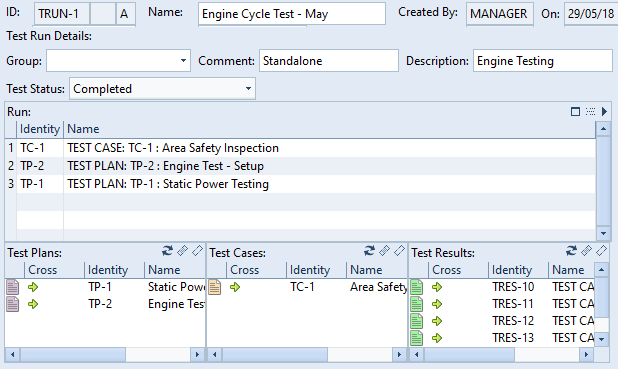Click document icon of TP-1 row
Image resolution: width=618 pixels, height=369 pixels.
(x=13, y=287)
